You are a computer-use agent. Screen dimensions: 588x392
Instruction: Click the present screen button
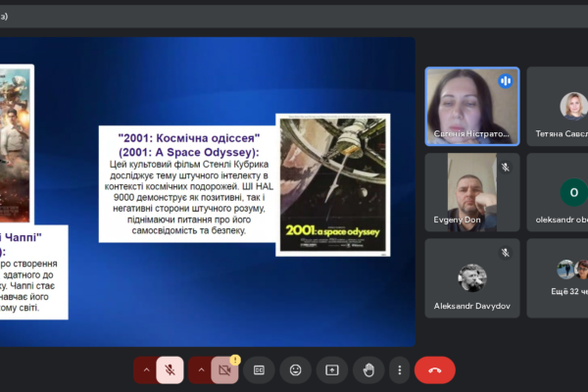coord(332,370)
